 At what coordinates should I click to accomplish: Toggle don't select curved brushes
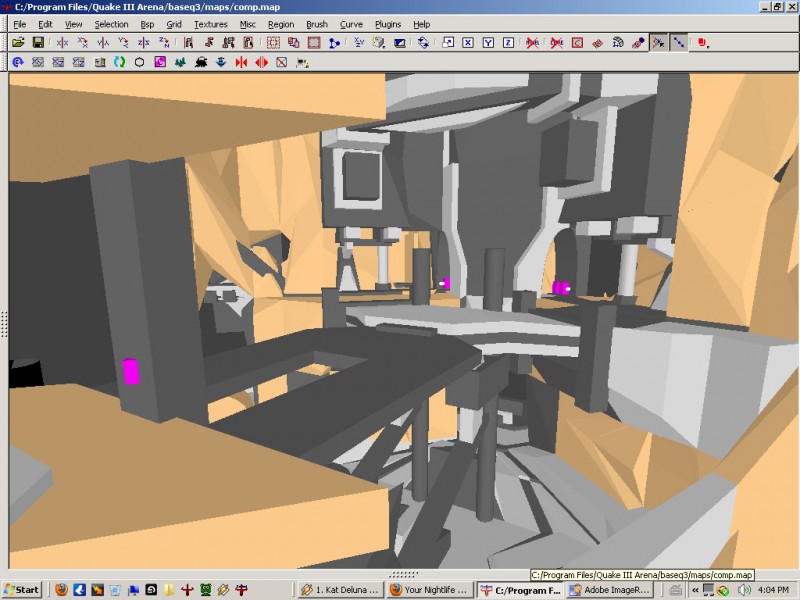tap(557, 43)
